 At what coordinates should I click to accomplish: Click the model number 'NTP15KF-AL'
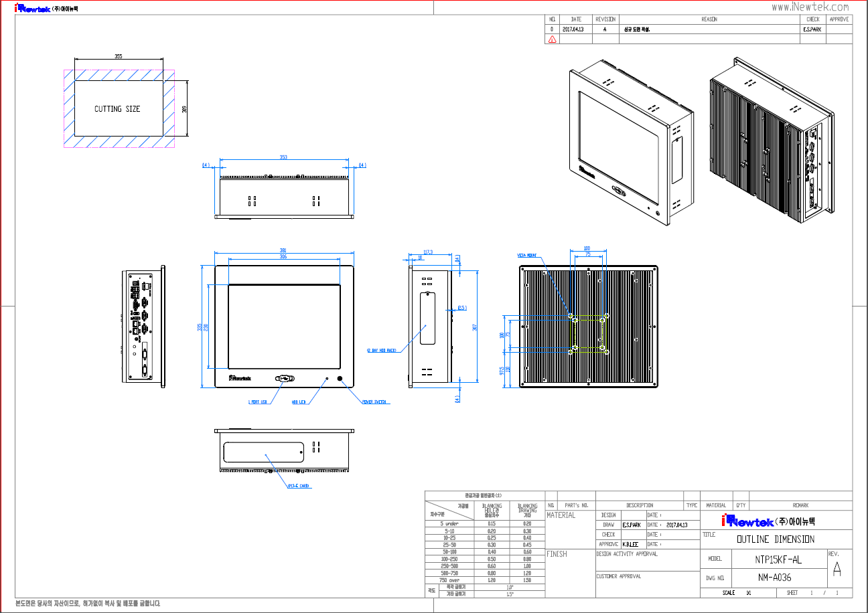pyautogui.click(x=778, y=559)
